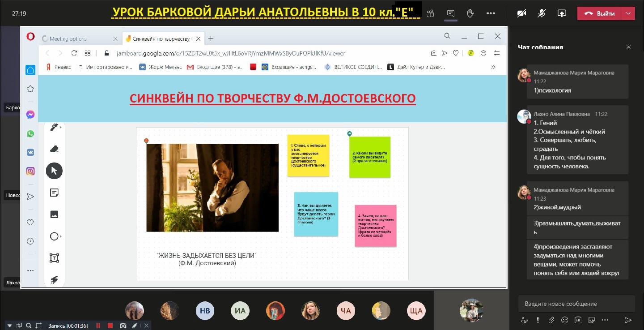Open the participants list icon

(430, 13)
